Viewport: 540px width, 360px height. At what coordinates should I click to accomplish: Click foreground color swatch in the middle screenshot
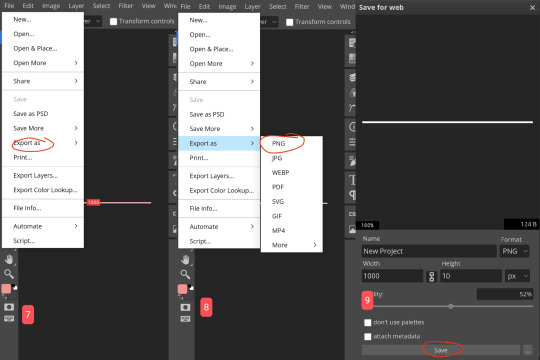[x=183, y=289]
